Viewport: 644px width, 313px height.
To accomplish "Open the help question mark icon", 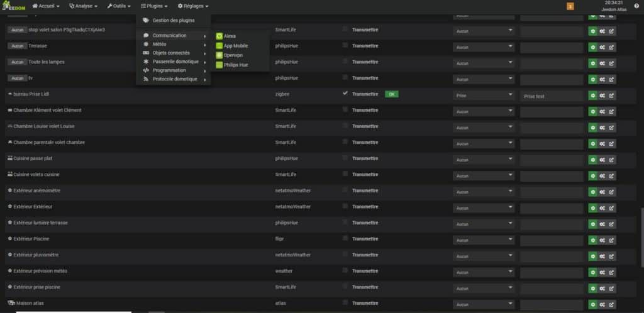I will point(636,6).
